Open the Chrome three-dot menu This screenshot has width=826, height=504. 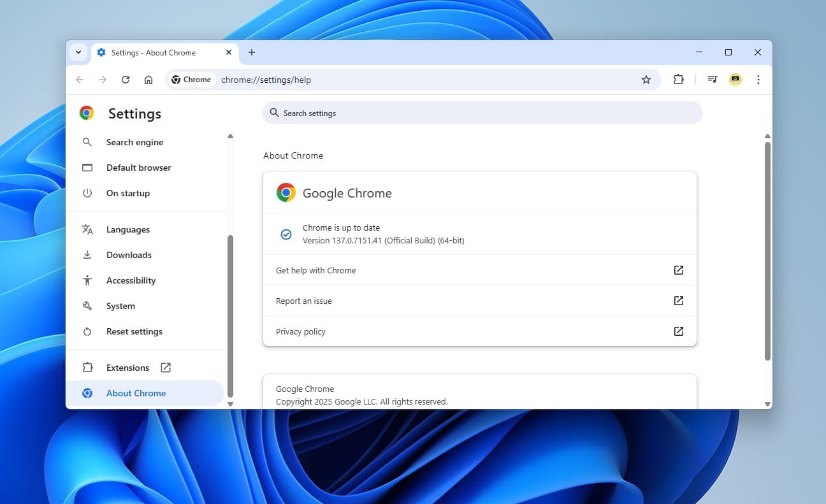pos(758,80)
